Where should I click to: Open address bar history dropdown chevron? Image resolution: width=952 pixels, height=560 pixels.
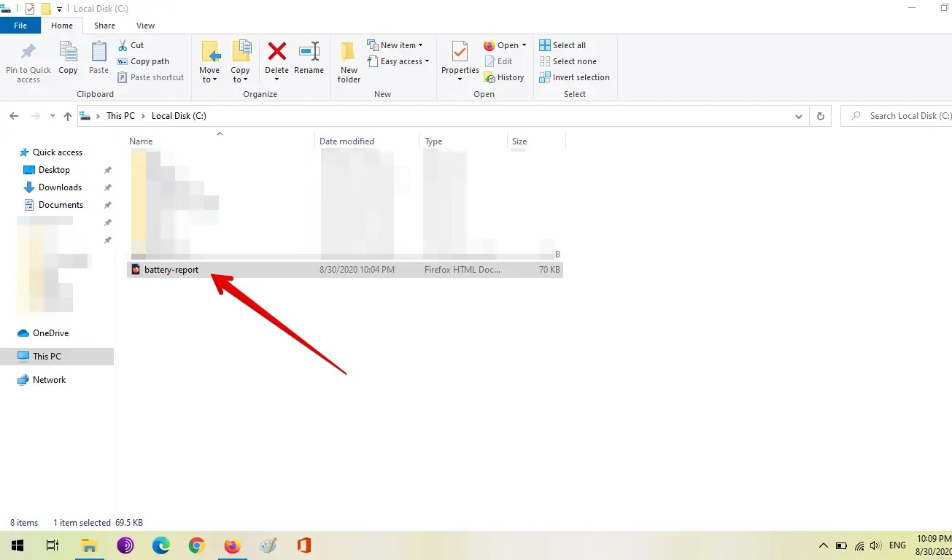tap(800, 116)
